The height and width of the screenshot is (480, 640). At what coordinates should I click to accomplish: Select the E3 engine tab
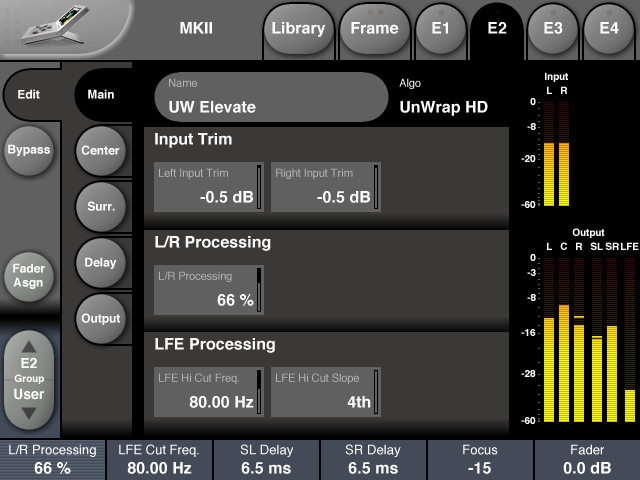coord(552,29)
